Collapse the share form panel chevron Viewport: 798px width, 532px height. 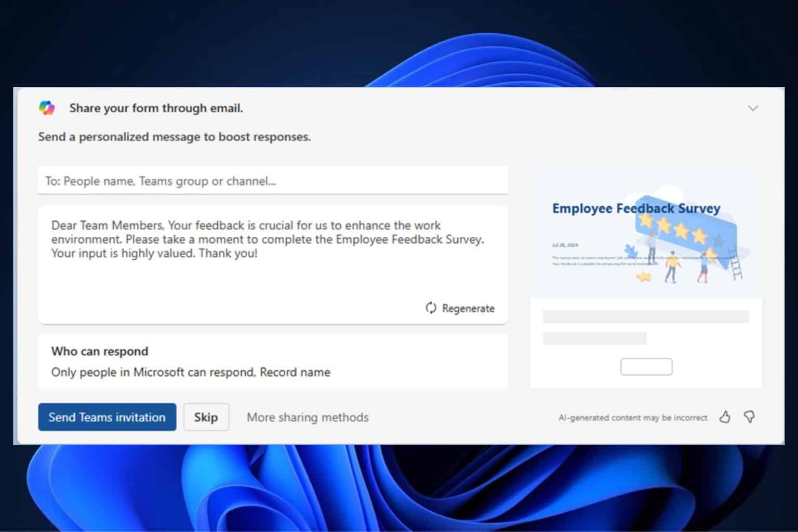click(x=753, y=108)
